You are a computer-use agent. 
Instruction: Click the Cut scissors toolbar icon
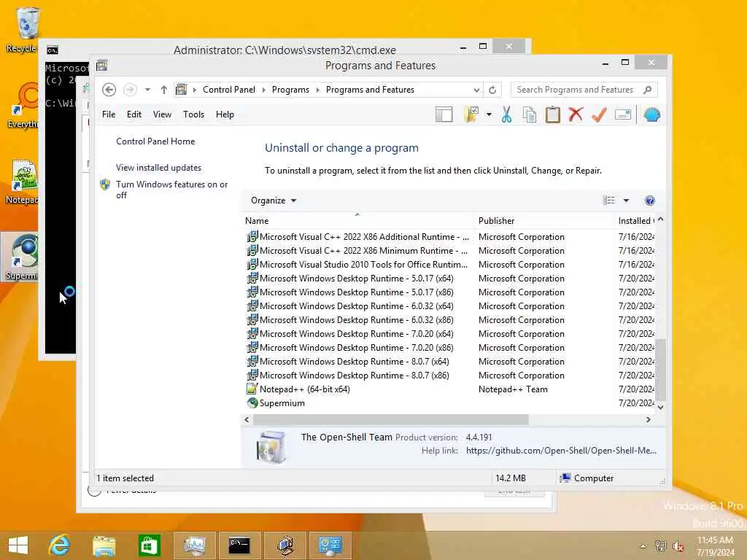click(506, 114)
